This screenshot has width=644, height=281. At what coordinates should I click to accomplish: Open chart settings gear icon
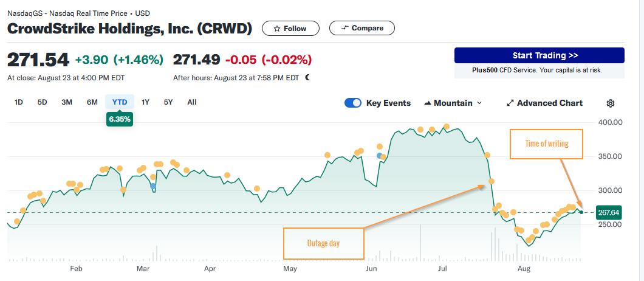[611, 103]
